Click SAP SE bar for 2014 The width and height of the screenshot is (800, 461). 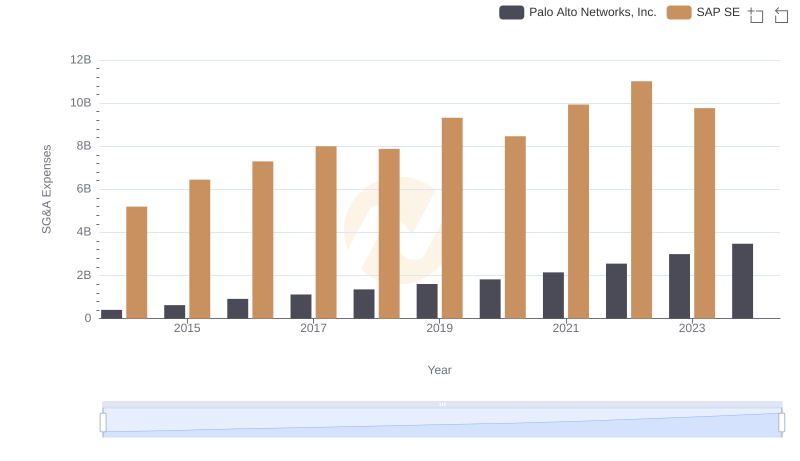click(x=137, y=263)
